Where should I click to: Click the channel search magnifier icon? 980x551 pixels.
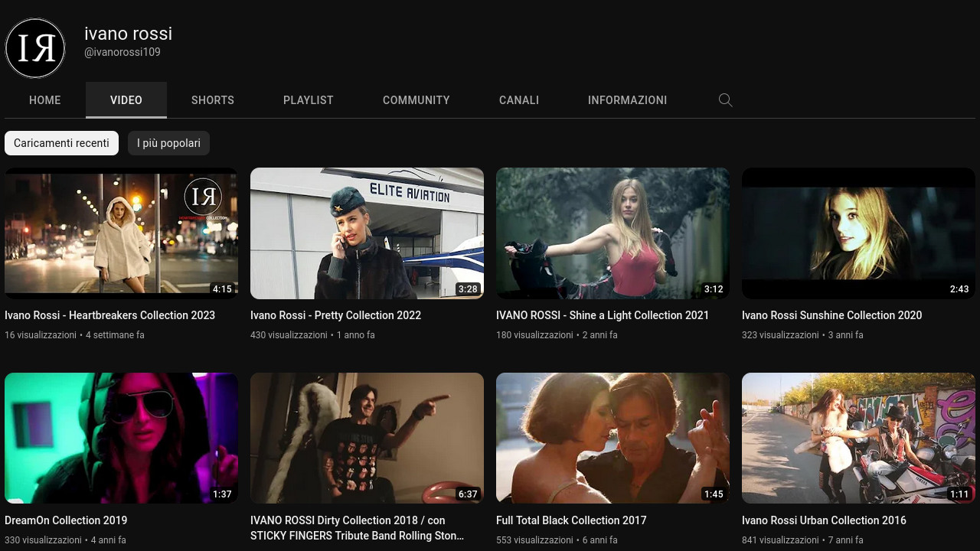point(726,100)
